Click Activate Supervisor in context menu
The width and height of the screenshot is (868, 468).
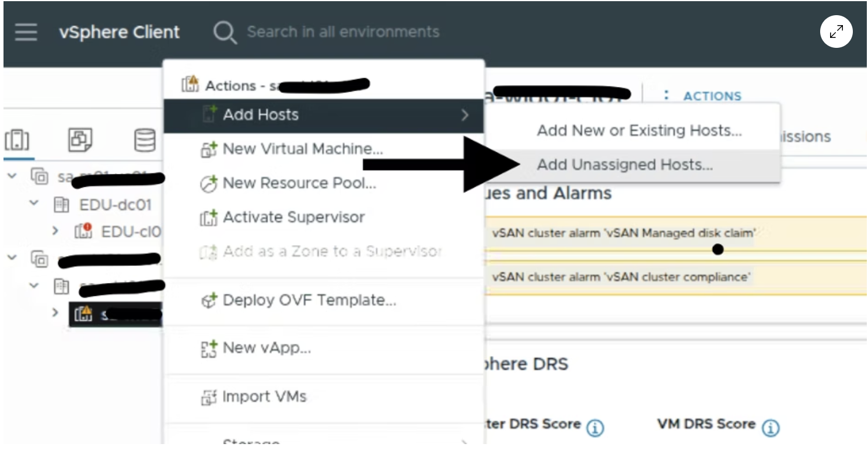pos(293,218)
